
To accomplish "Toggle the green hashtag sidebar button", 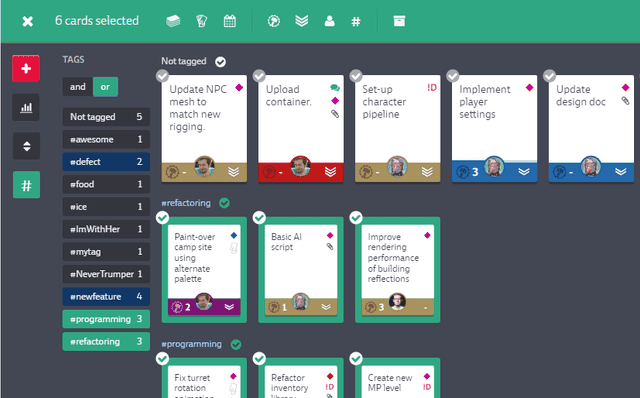I will [x=26, y=185].
